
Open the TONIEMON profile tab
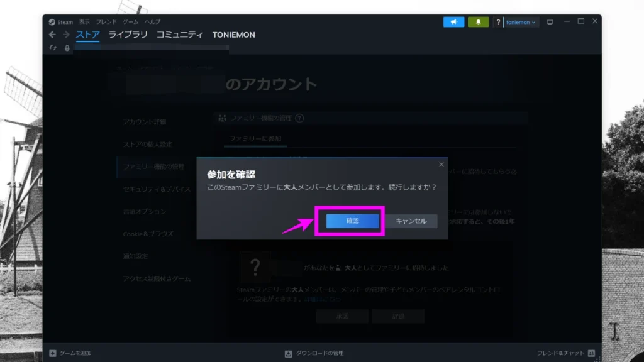tap(234, 35)
